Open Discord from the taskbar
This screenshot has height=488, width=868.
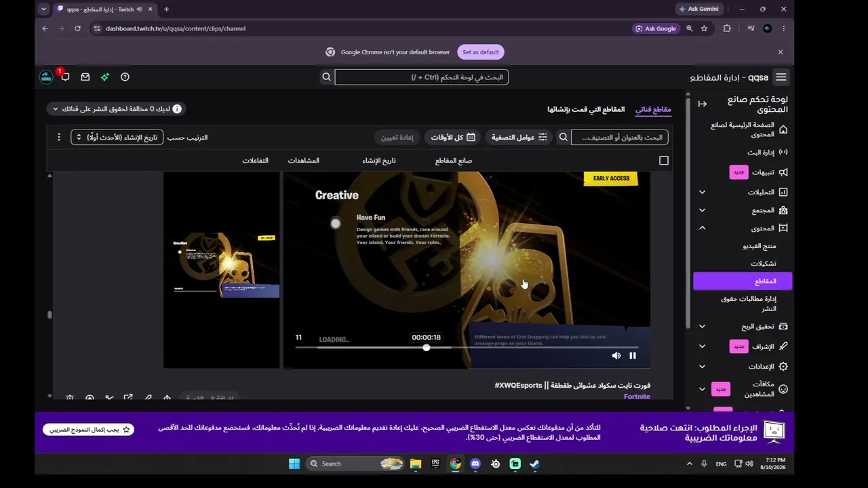[x=475, y=464]
